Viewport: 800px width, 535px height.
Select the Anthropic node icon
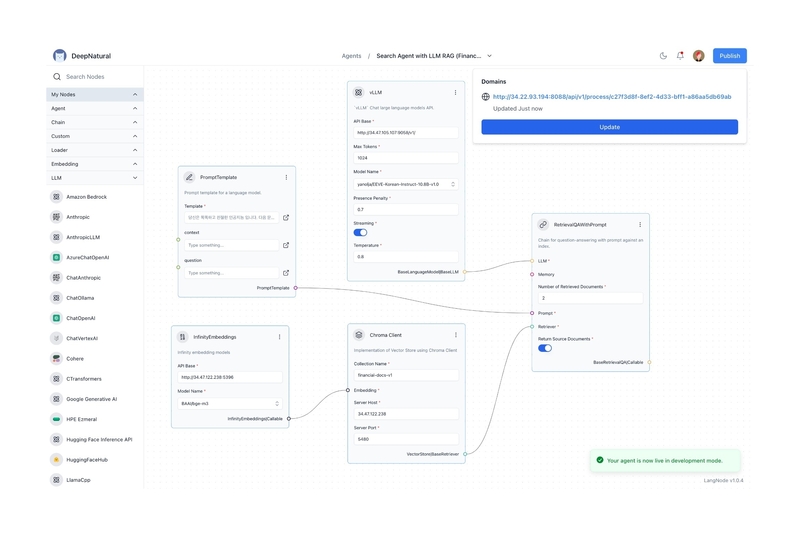tap(56, 217)
